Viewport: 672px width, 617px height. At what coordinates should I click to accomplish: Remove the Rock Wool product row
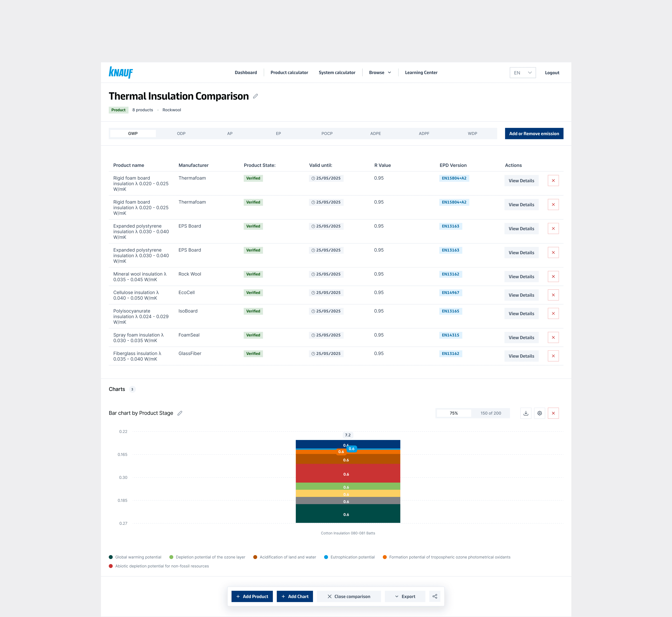pyautogui.click(x=553, y=276)
